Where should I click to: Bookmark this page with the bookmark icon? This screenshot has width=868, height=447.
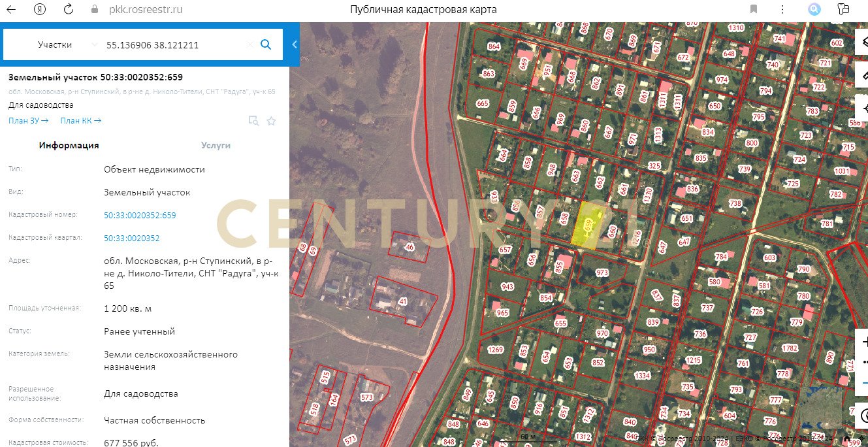click(754, 9)
